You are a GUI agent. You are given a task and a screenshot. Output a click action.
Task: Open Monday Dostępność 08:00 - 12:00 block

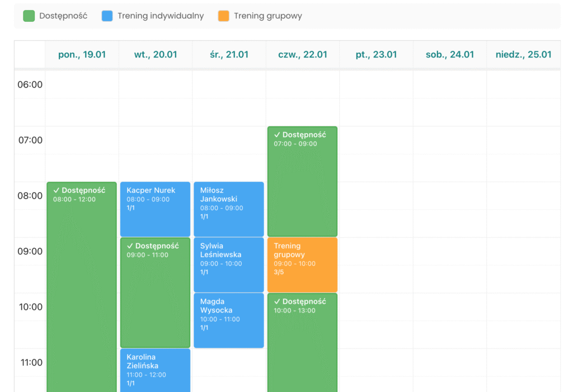(x=82, y=287)
